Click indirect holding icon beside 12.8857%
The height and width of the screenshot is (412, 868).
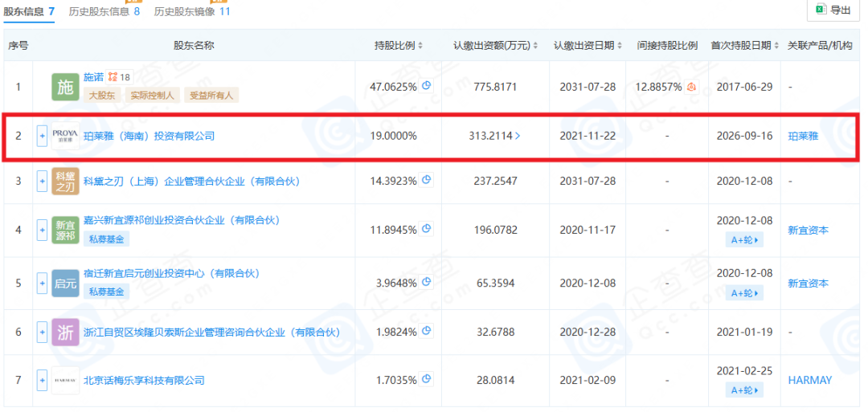tap(691, 86)
